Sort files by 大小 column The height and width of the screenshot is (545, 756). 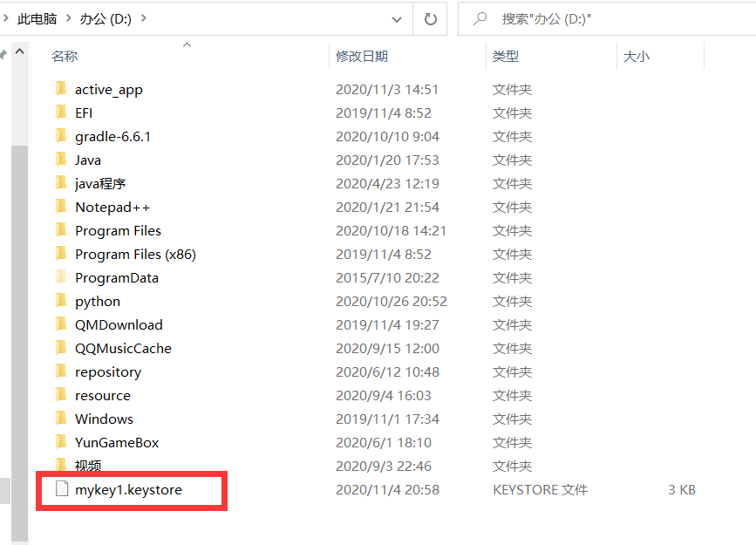coord(636,57)
